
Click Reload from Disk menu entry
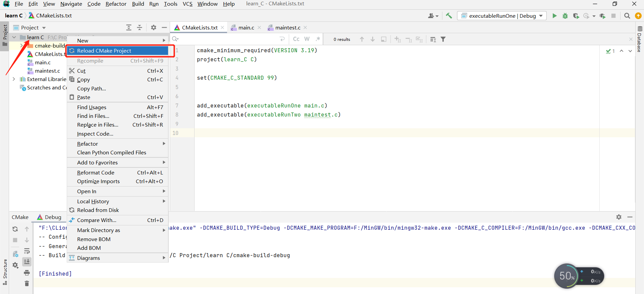pyautogui.click(x=117, y=210)
